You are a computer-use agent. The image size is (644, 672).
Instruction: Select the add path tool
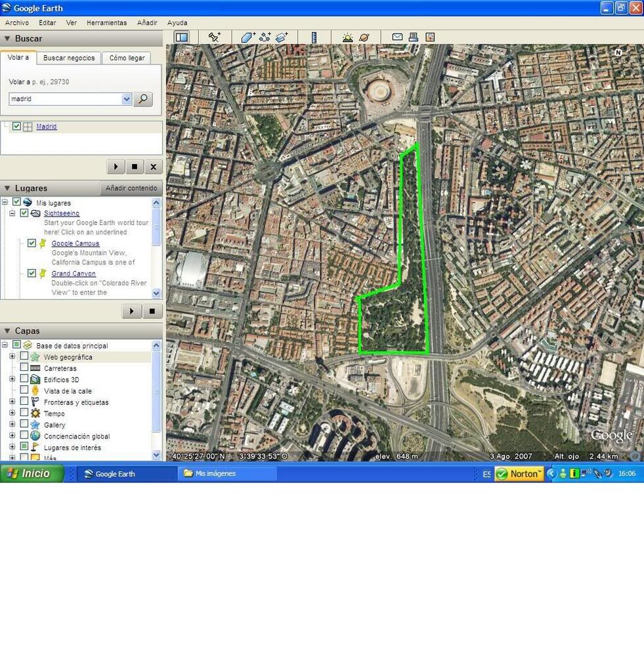(x=265, y=37)
